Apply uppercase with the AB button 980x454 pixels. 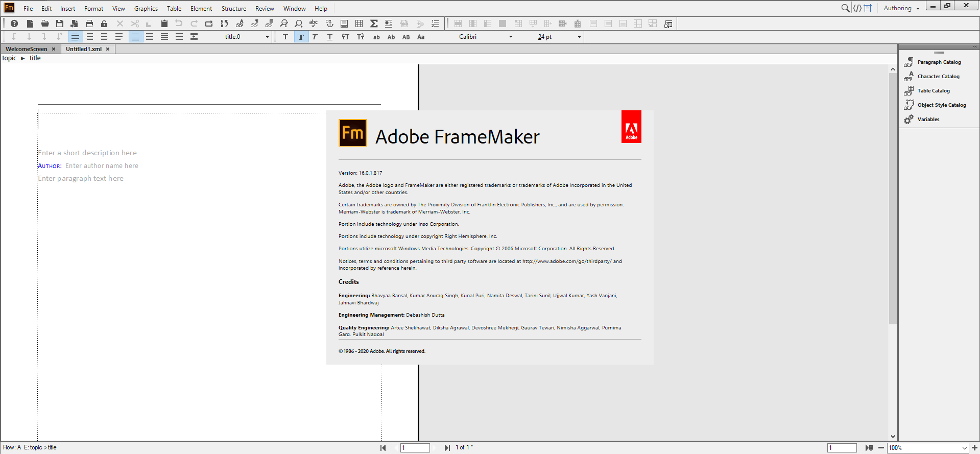pos(406,37)
